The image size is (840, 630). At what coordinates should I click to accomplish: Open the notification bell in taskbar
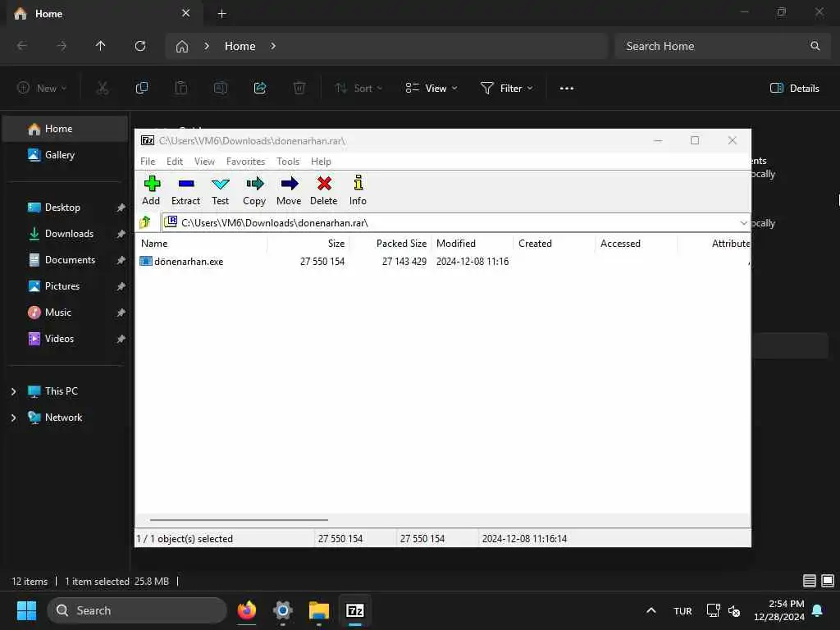[x=818, y=610]
